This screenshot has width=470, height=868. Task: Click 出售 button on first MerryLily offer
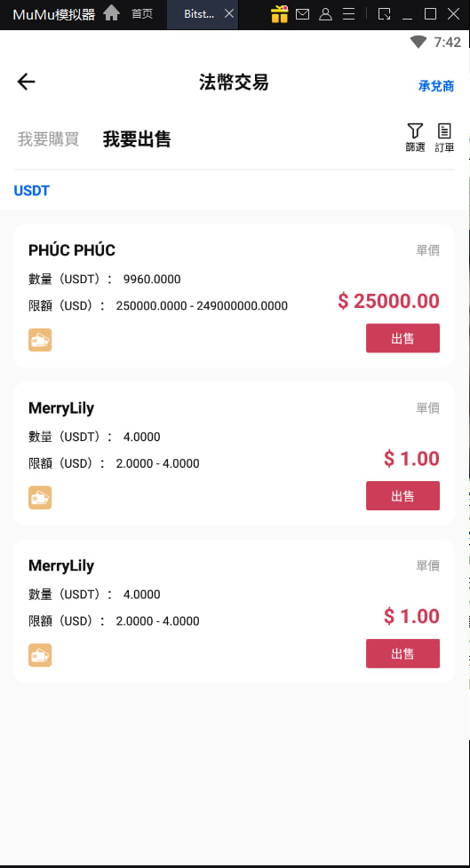(x=403, y=496)
